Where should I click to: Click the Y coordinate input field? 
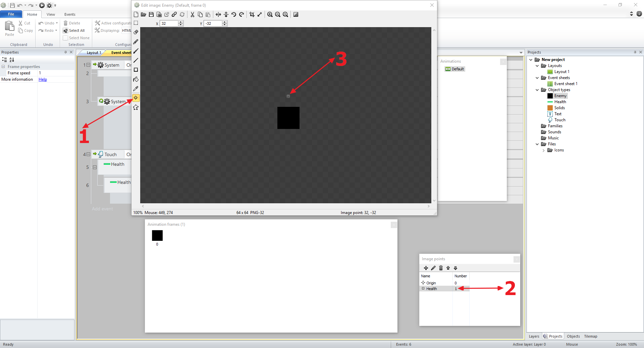213,23
